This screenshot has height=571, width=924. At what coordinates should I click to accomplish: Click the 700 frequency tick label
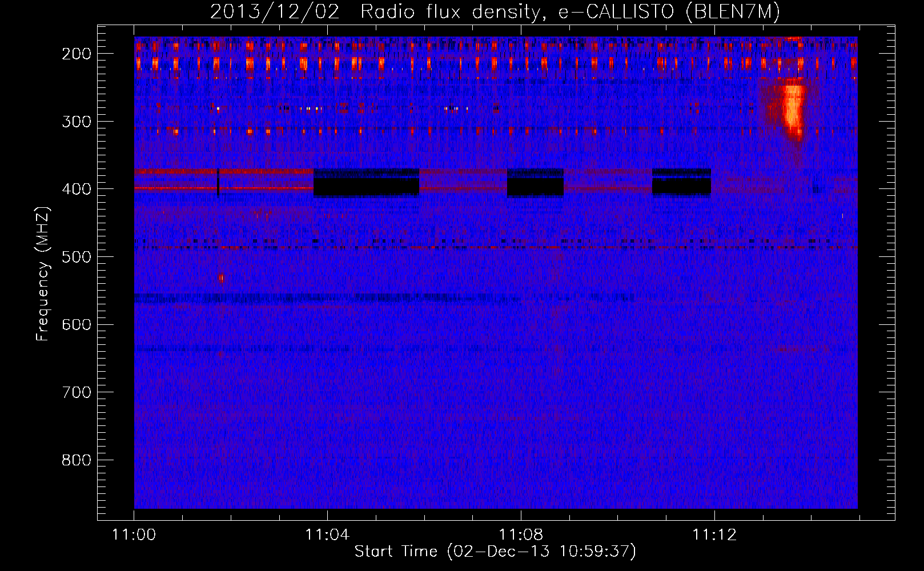pyautogui.click(x=77, y=392)
